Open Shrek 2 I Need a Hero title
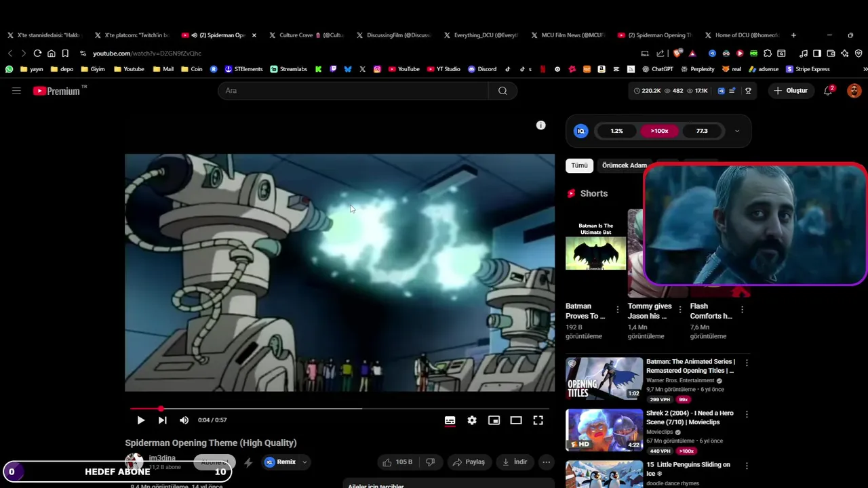The width and height of the screenshot is (868, 488). point(690,418)
